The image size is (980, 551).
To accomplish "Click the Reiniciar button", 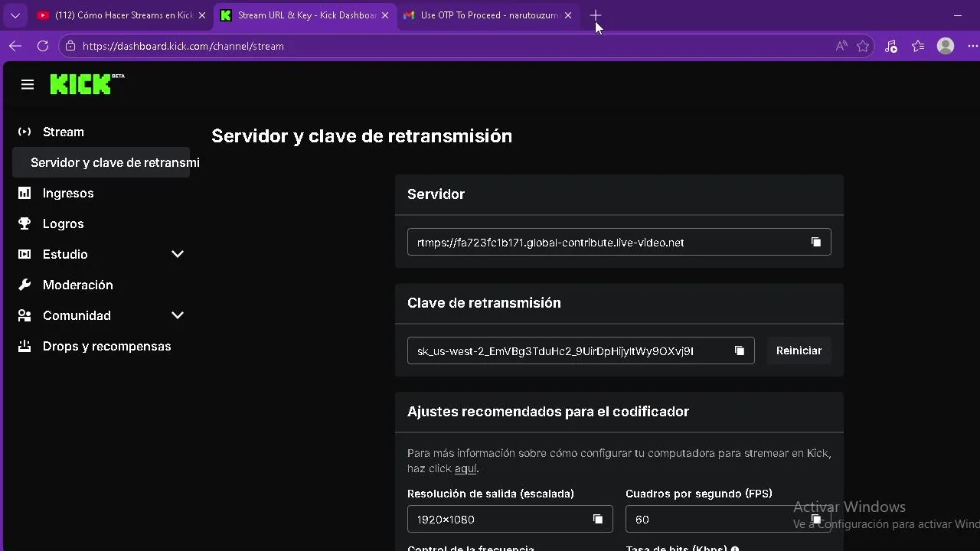I will (x=799, y=350).
